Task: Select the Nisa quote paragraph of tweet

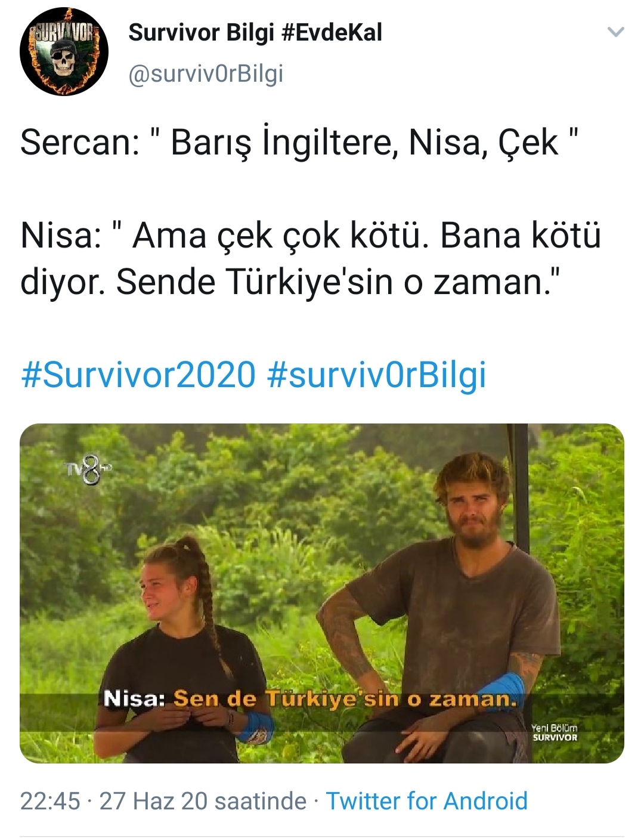Action: [311, 259]
